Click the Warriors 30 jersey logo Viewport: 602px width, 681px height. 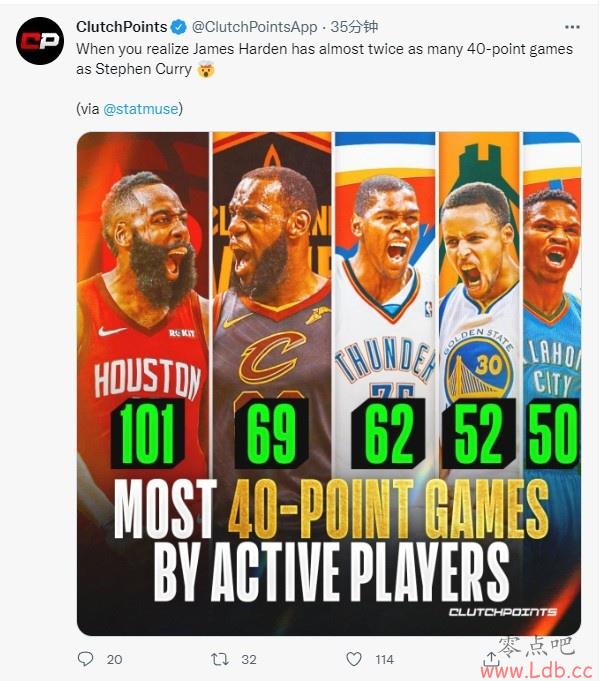(479, 367)
